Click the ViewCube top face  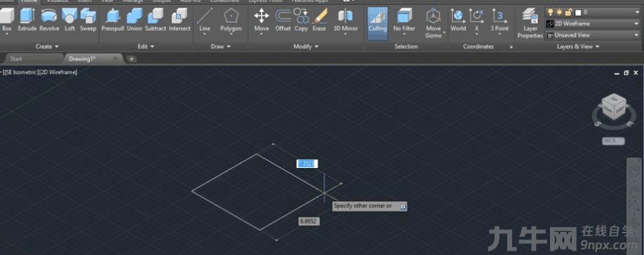(615, 99)
